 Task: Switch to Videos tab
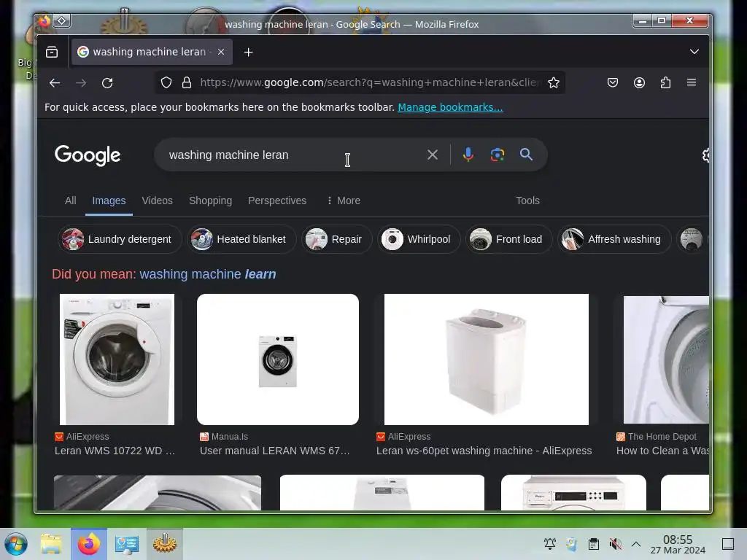point(158,201)
